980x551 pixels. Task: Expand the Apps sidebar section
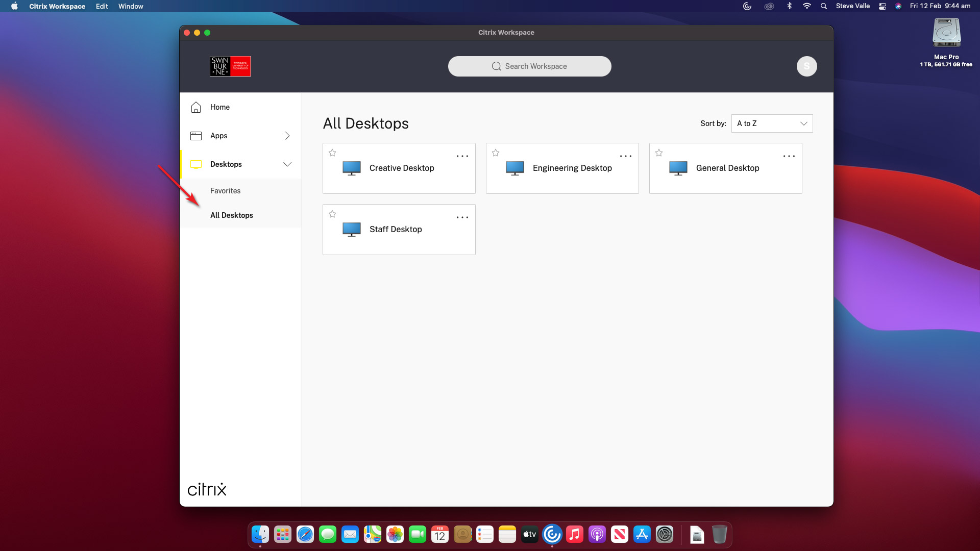point(287,136)
